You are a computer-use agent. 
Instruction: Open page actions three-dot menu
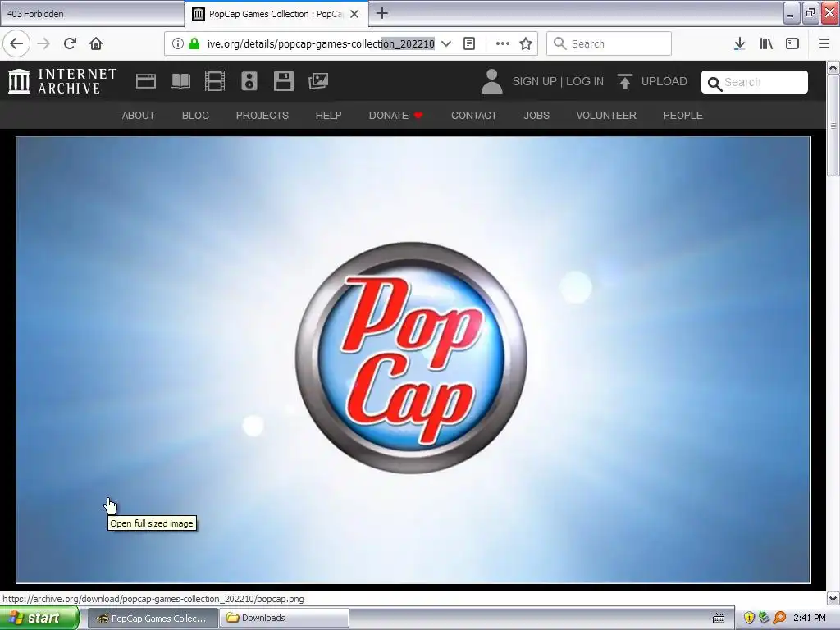pyautogui.click(x=503, y=43)
